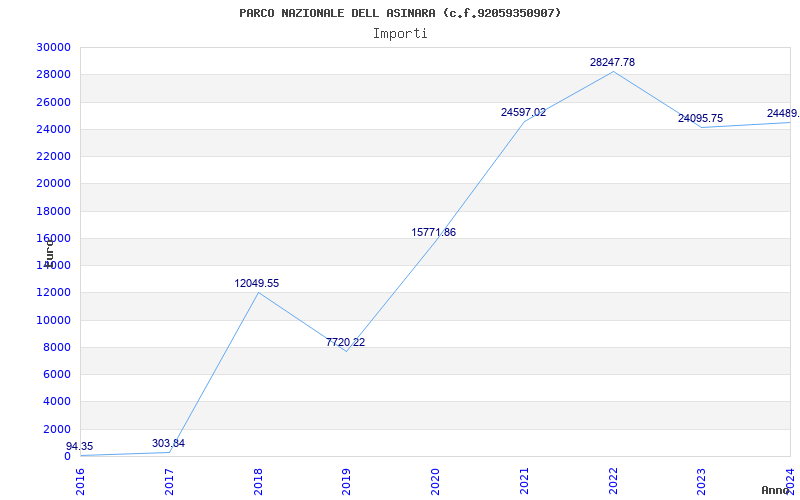Viewport: 800px width, 500px height.
Task: Select the 26000 y-axis tick label
Action: click(53, 102)
